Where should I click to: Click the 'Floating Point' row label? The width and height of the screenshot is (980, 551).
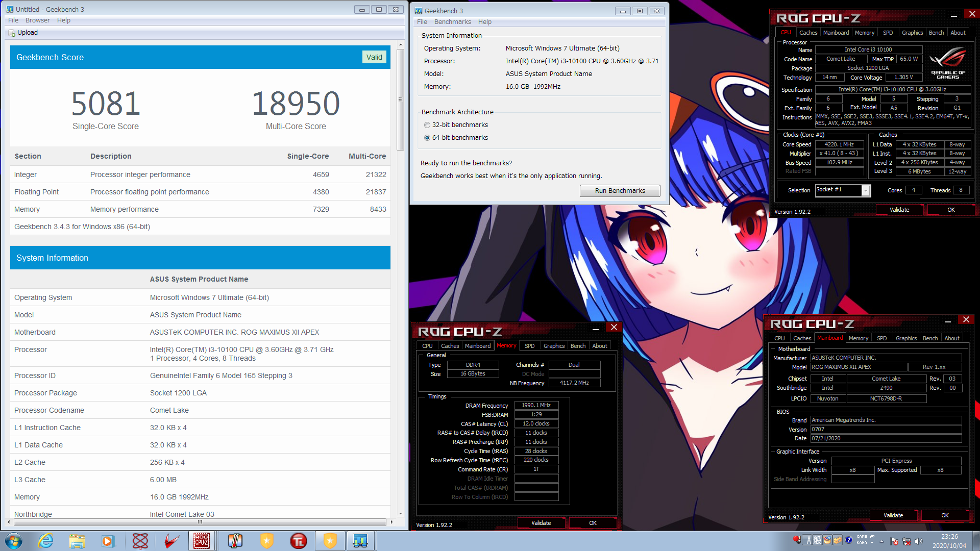coord(36,192)
